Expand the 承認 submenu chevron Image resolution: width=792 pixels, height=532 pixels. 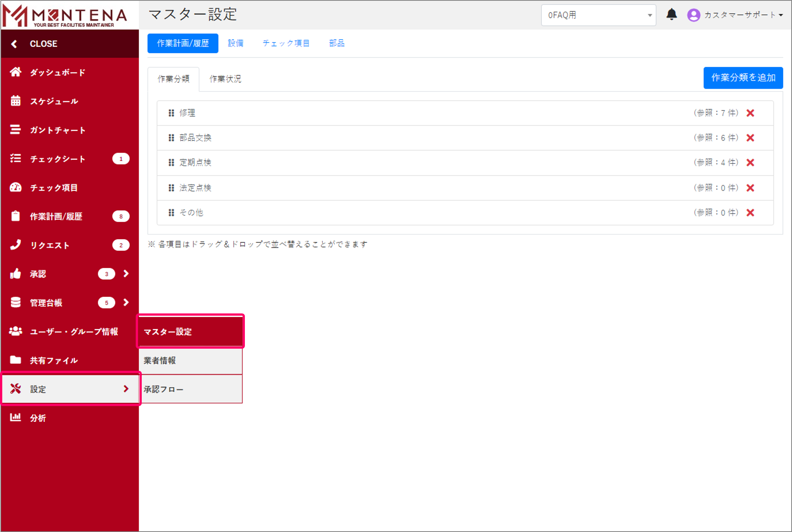(x=126, y=274)
